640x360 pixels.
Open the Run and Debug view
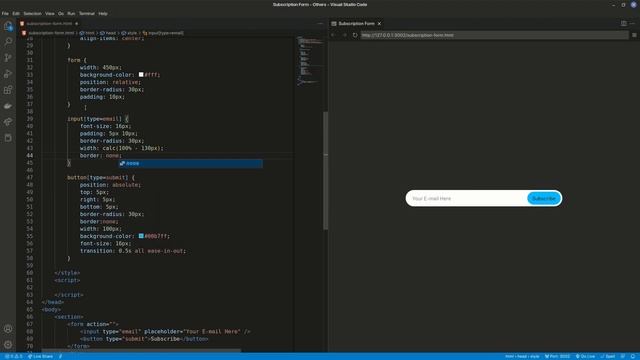click(x=8, y=74)
